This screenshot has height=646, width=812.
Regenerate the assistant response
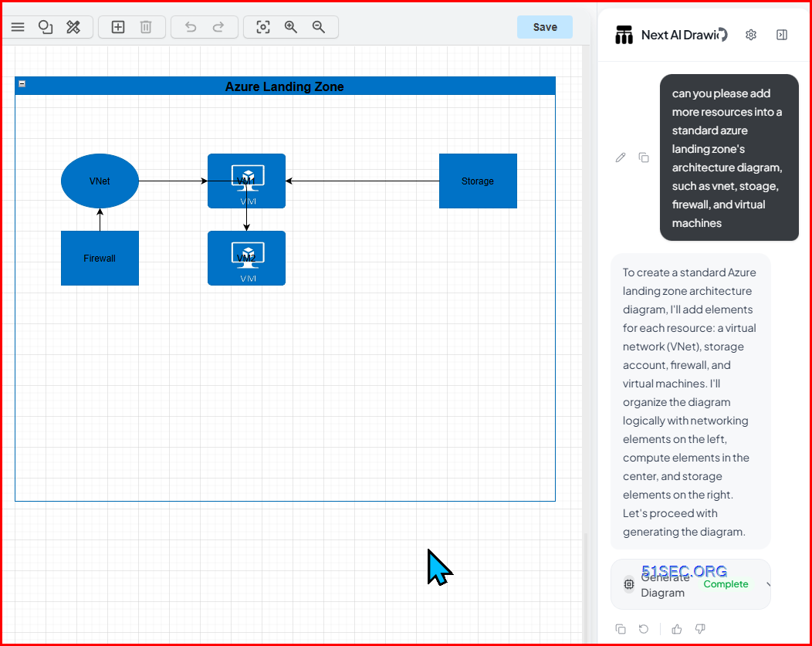644,629
